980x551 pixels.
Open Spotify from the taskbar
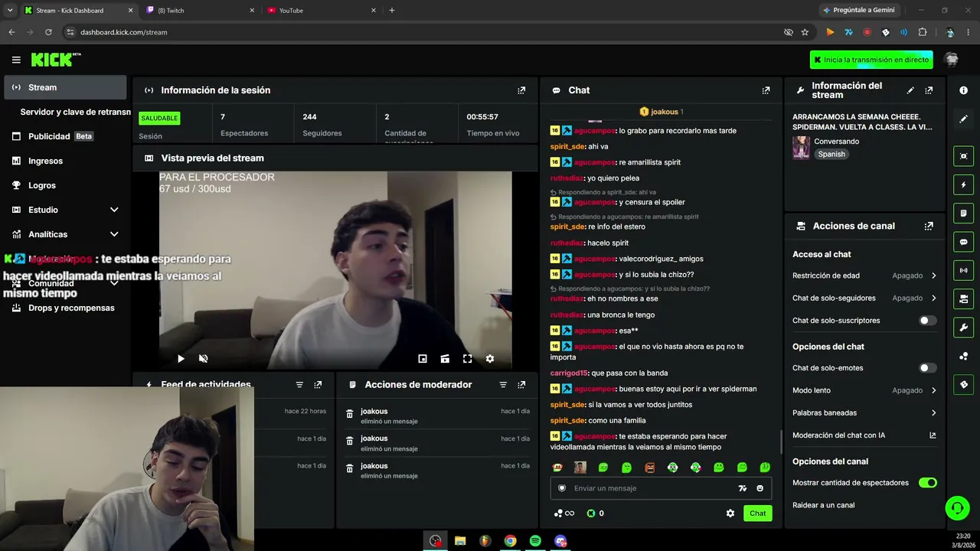(x=535, y=541)
